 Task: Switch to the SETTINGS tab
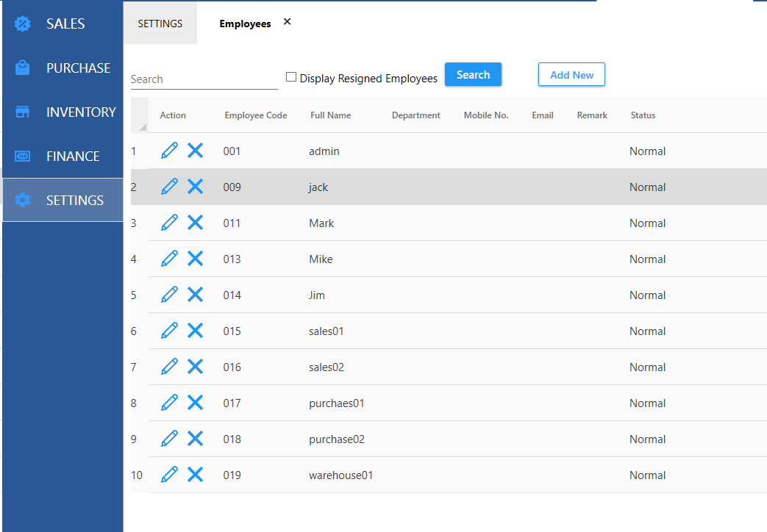(160, 24)
